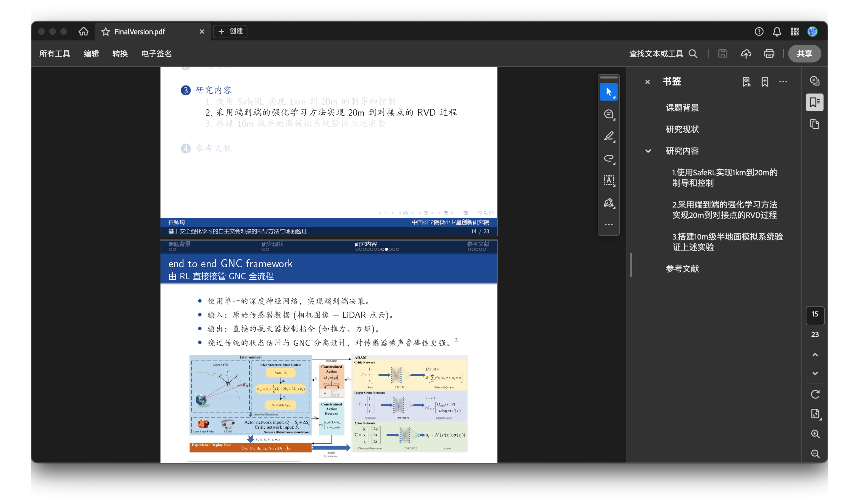Image resolution: width=859 pixels, height=504 pixels.
Task: Collapse the 研究内容 bookmark group
Action: [x=648, y=151]
